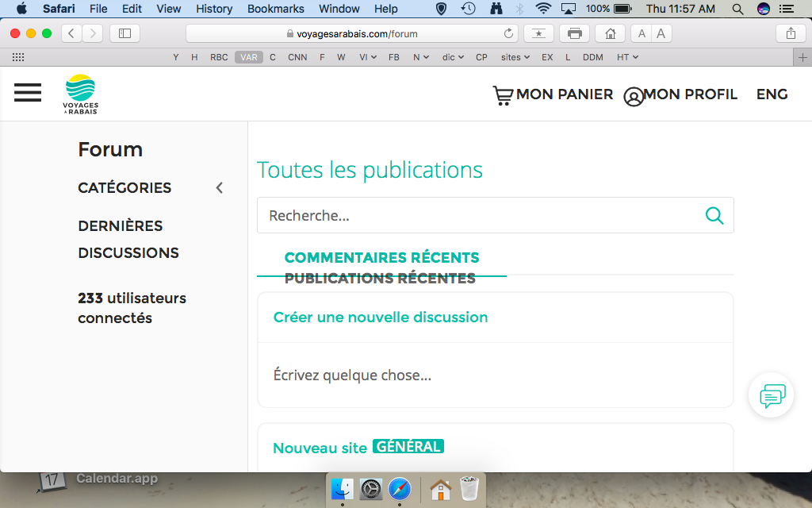Expand the dic bookmarks folder
The image size is (812, 508).
pyautogui.click(x=453, y=57)
